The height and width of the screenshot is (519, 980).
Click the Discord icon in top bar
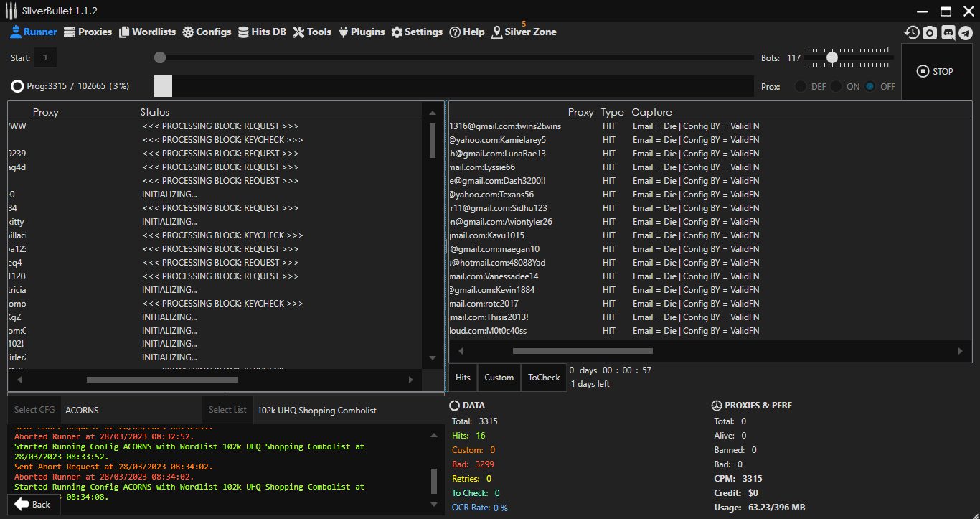click(x=948, y=32)
